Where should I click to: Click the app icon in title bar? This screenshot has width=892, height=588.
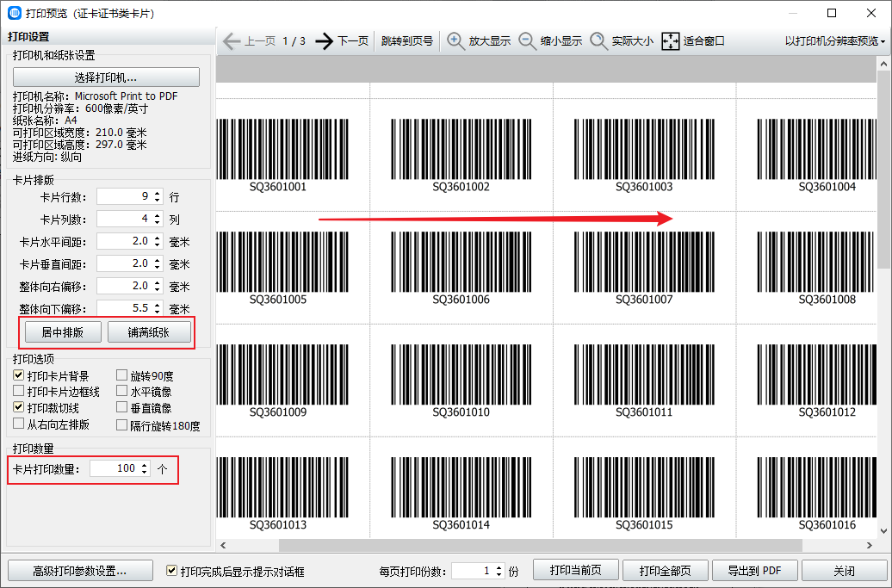[x=15, y=13]
